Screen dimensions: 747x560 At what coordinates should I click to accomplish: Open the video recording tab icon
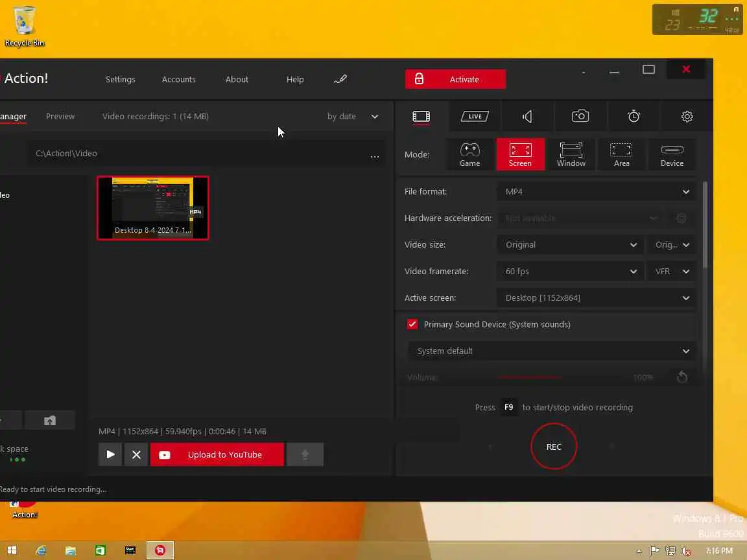[x=421, y=117]
